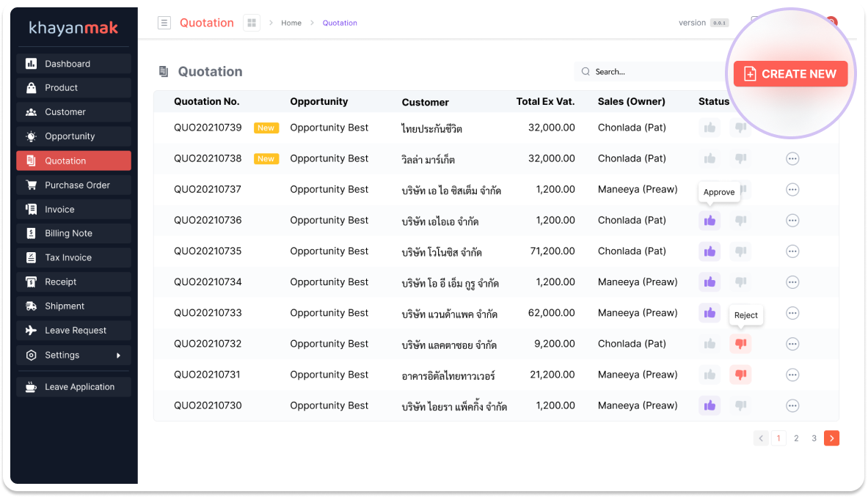The height and width of the screenshot is (497, 868).
Task: Approve quotation QUO20210739 with thumbs up
Action: coord(710,128)
